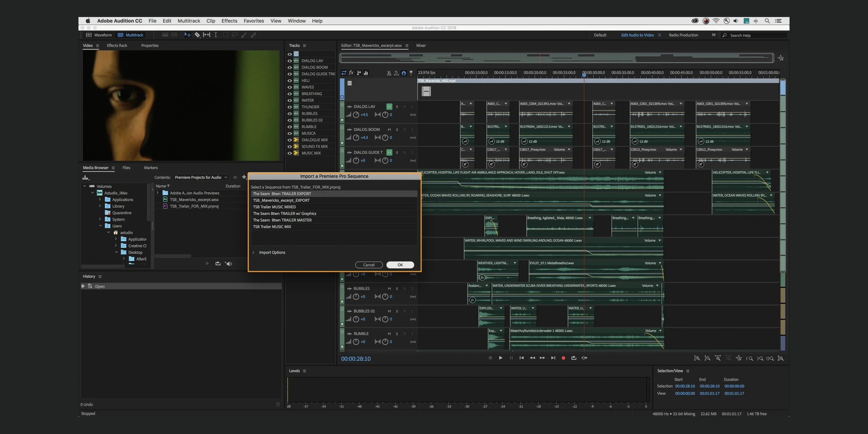Open the Effects menu
The width and height of the screenshot is (868, 434).
[229, 21]
